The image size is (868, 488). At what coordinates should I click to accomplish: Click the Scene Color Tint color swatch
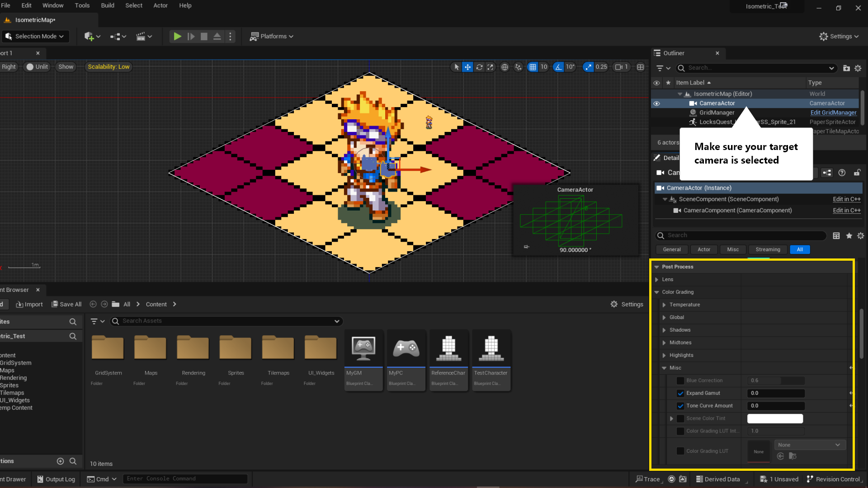click(x=775, y=418)
